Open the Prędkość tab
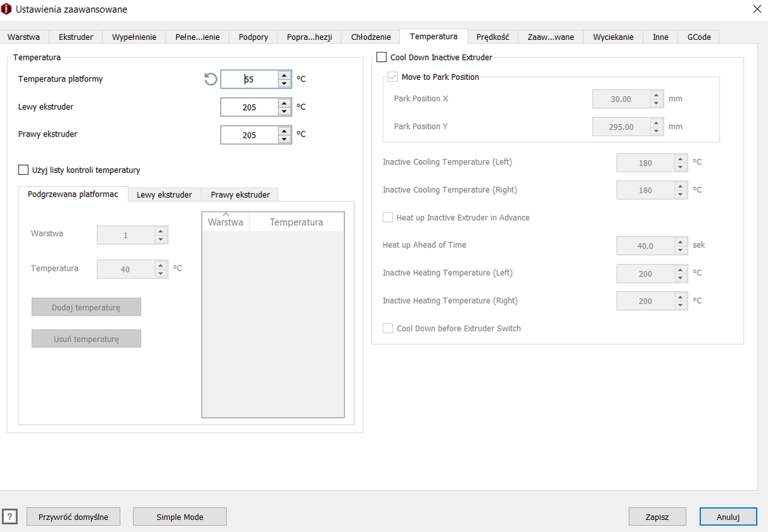Image resolution: width=768 pixels, height=532 pixels. pyautogui.click(x=492, y=37)
